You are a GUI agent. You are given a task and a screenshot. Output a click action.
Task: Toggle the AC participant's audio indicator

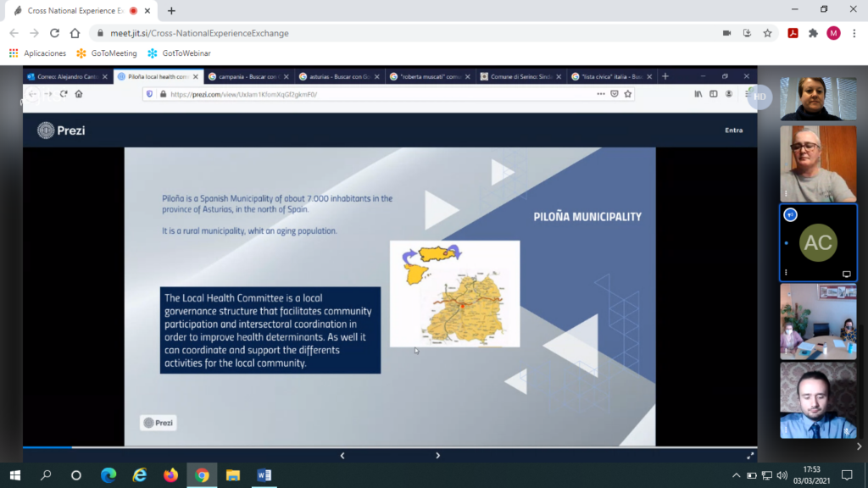point(791,215)
